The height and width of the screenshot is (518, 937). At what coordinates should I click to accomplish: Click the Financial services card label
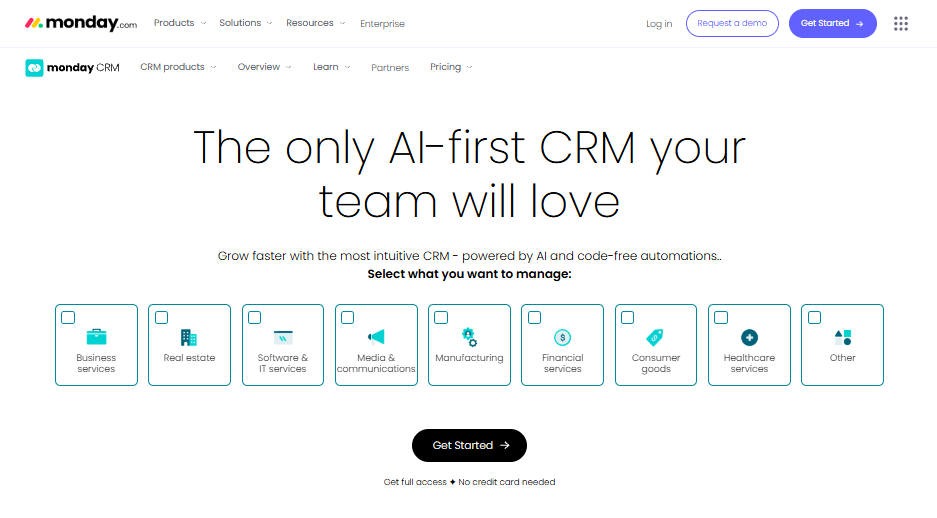(562, 363)
